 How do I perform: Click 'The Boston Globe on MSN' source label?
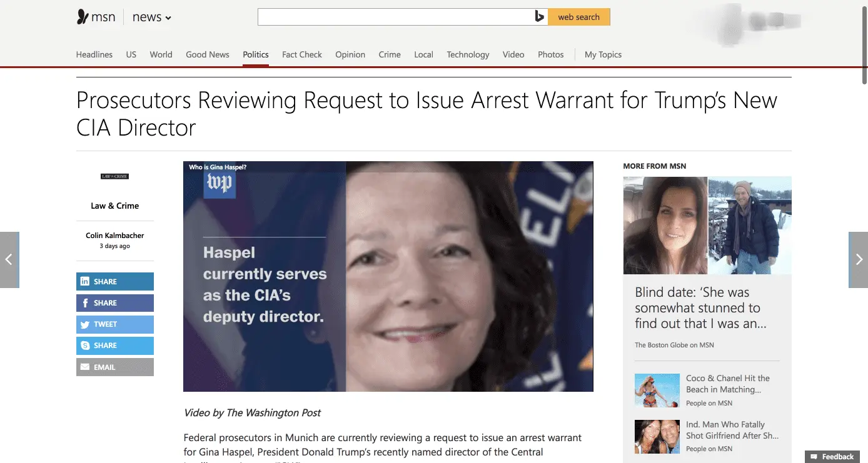pos(674,345)
